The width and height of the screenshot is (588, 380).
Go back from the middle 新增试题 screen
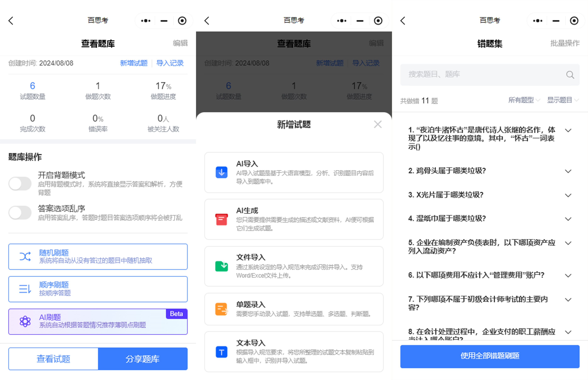point(207,21)
